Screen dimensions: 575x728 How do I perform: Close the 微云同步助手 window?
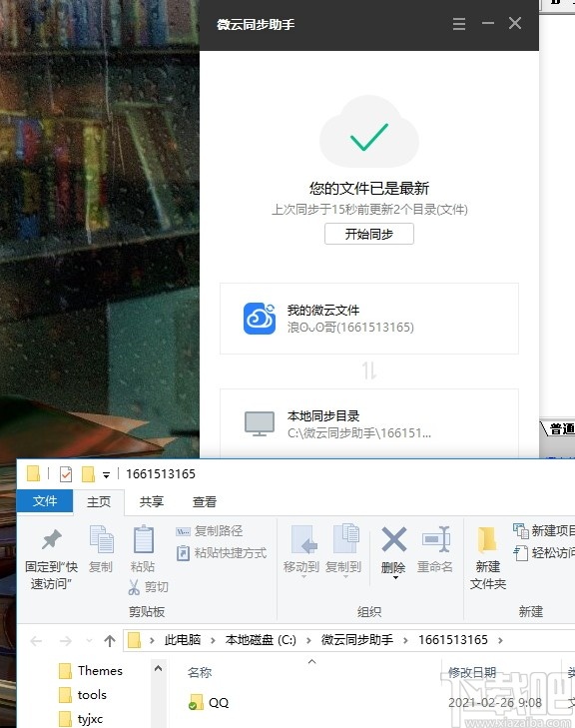515,23
